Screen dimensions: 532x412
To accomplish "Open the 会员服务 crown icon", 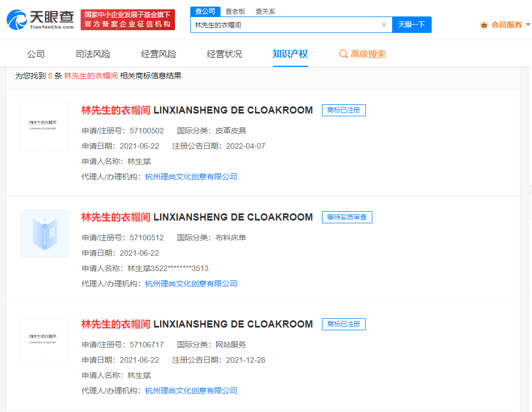I will (x=483, y=25).
